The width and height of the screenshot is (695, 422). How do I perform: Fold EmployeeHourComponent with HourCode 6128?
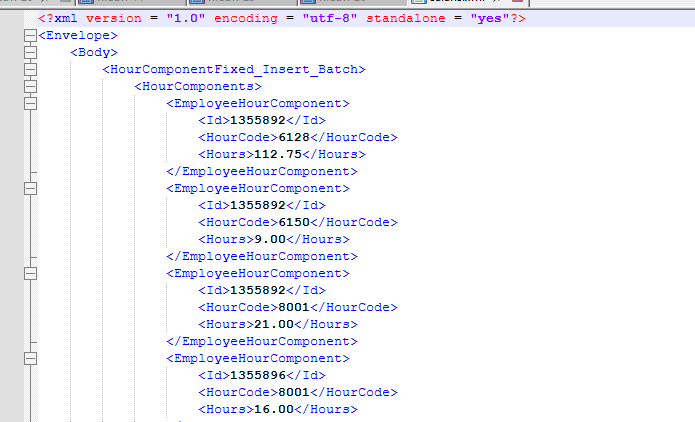[30, 103]
